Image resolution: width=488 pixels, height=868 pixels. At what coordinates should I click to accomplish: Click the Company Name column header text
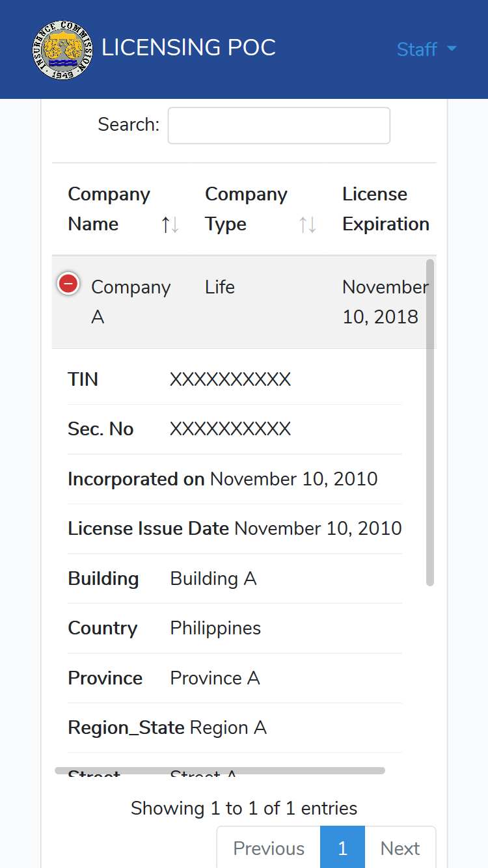pyautogui.click(x=109, y=209)
